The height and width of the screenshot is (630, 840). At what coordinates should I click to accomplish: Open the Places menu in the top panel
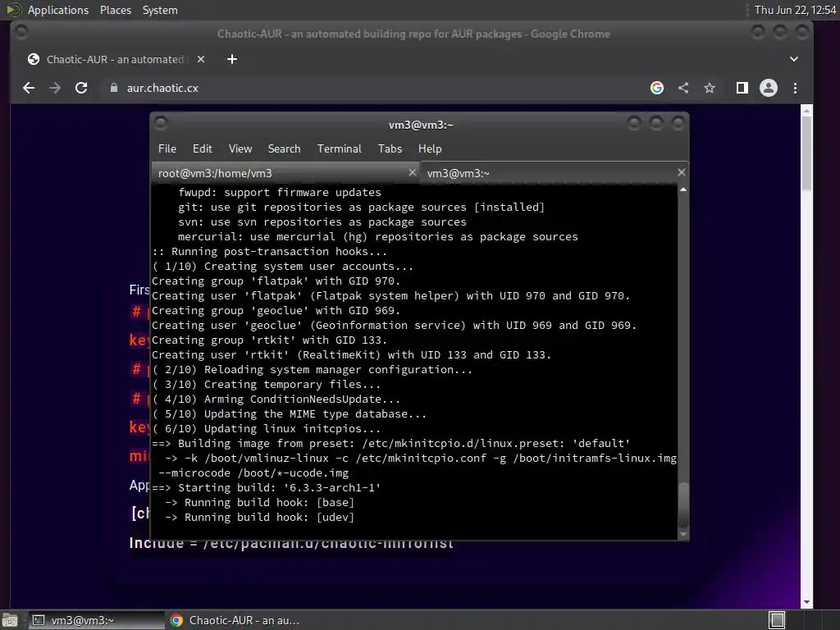115,10
